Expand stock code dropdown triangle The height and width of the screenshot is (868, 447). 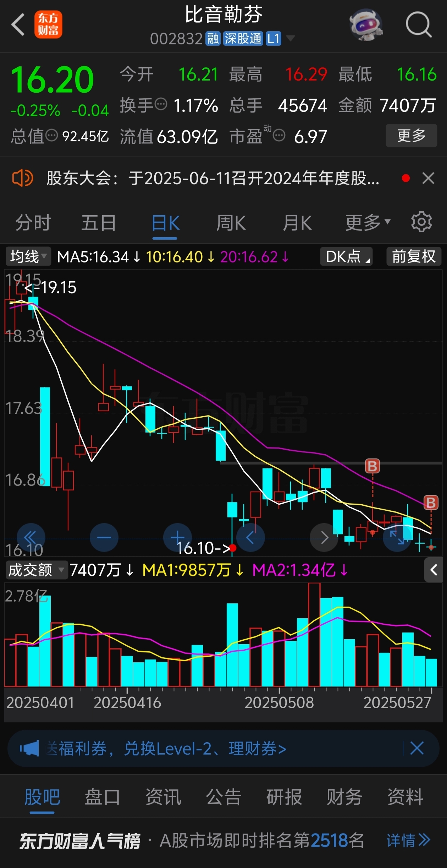pyautogui.click(x=290, y=38)
